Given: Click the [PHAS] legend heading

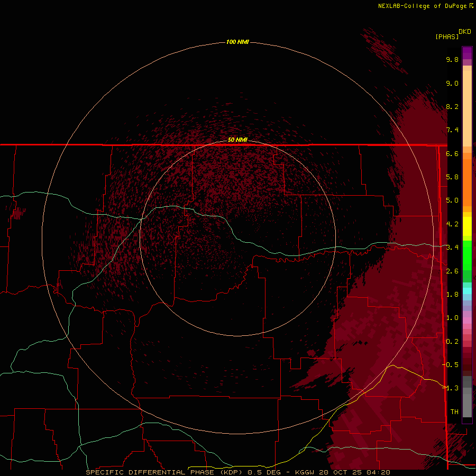Looking at the screenshot, I should point(447,37).
